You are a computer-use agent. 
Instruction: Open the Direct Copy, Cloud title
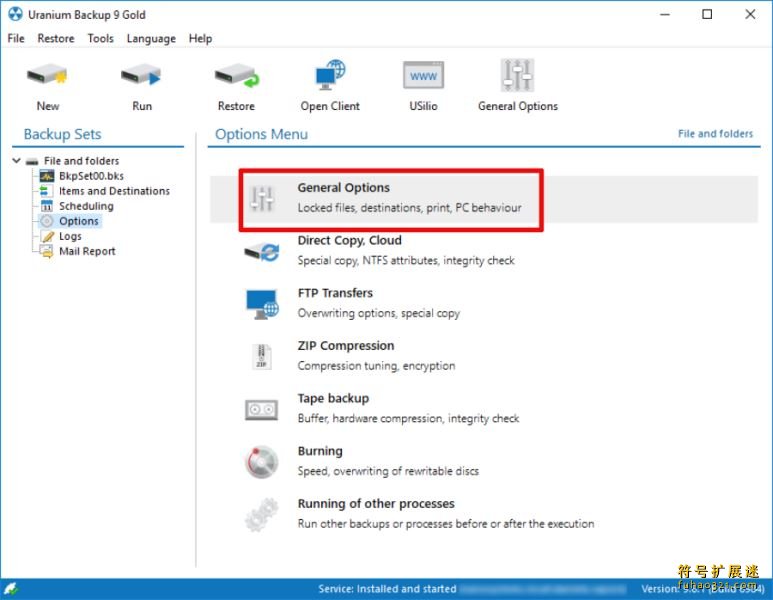coord(350,241)
